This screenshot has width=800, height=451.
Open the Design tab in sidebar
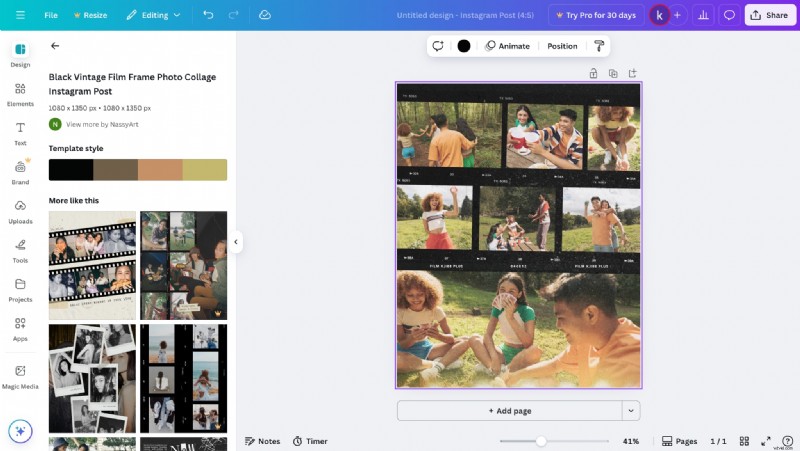tap(20, 55)
